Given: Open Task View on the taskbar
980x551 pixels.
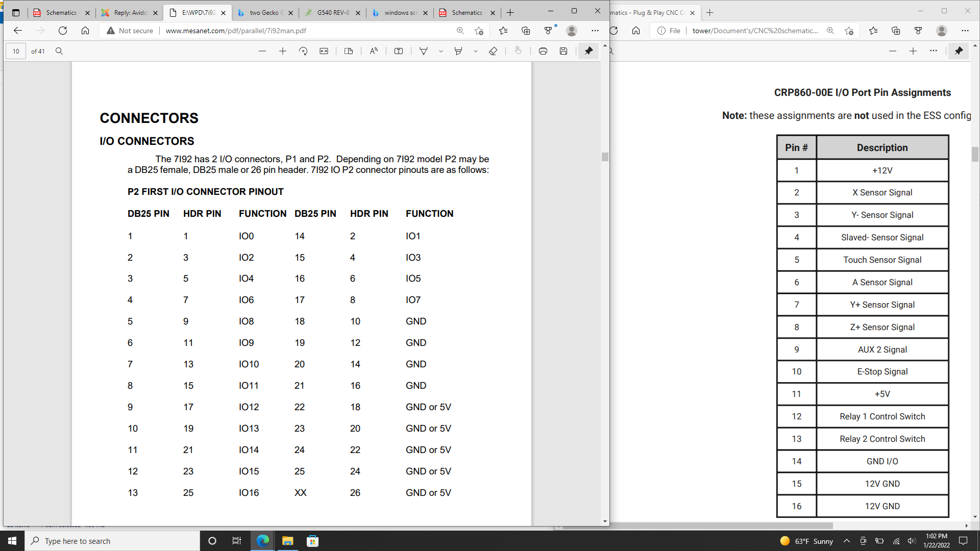Looking at the screenshot, I should point(237,541).
